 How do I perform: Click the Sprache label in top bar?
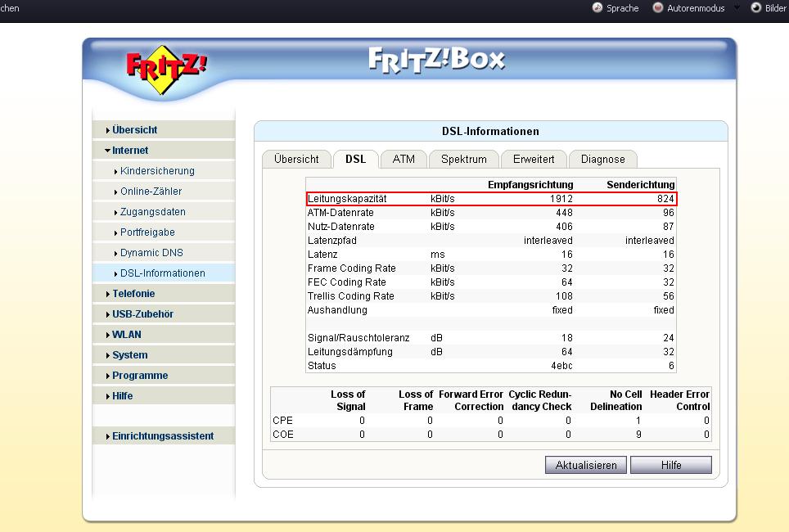click(623, 8)
